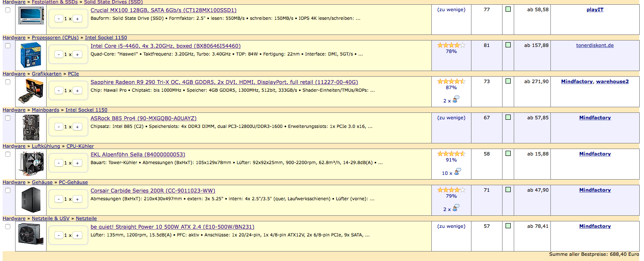Image resolution: width=644 pixels, height=261 pixels.
Task: View the Intel Core i5-4460 box image
Action: click(31, 55)
